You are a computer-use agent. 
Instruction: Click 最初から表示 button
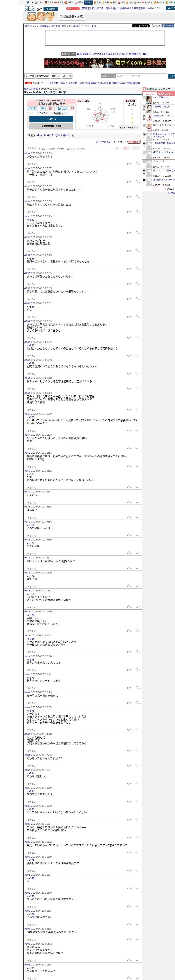click(x=43, y=76)
